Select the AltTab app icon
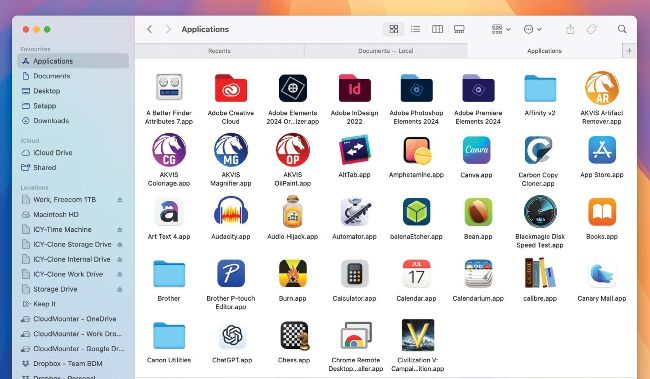650x379 pixels. [x=354, y=150]
